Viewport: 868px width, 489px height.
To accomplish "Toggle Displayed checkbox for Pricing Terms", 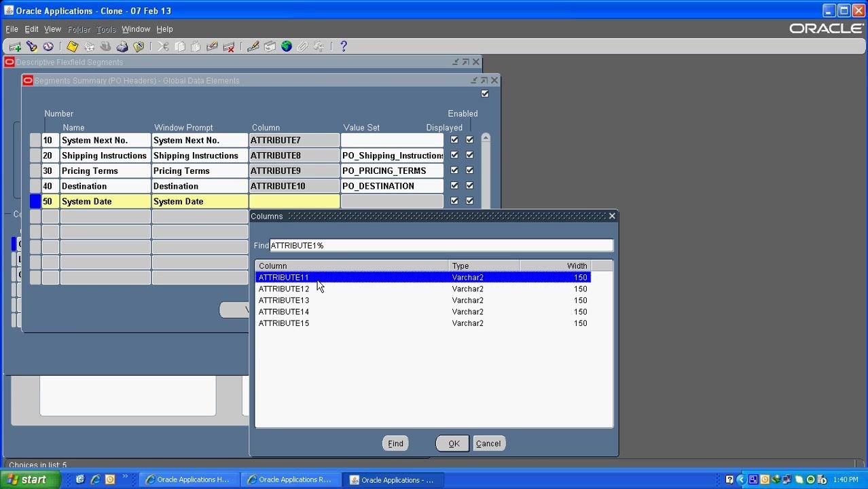I will [x=454, y=170].
